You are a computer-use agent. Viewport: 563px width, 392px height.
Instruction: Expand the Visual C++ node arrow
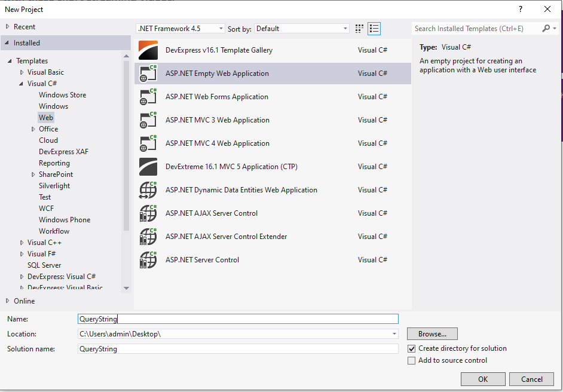(x=22, y=243)
